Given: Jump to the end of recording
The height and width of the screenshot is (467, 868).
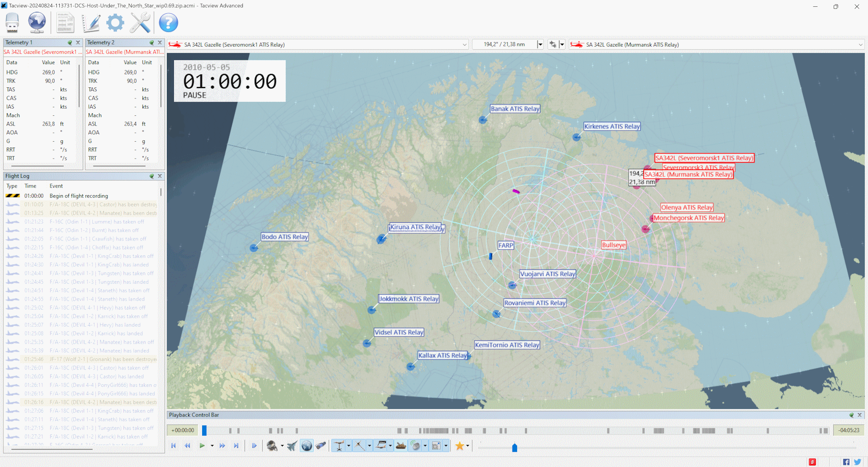Looking at the screenshot, I should (x=236, y=446).
